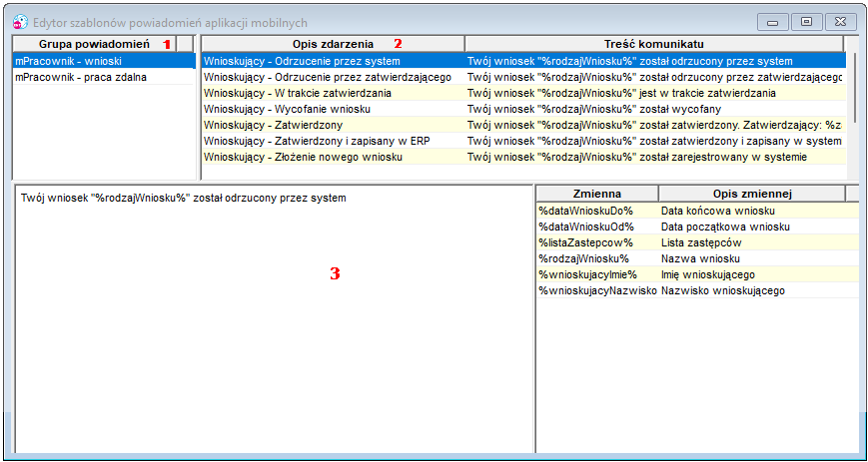Click message 'zatwierdzony i zapisany w system'
This screenshot has width=868, height=462.
click(x=656, y=141)
